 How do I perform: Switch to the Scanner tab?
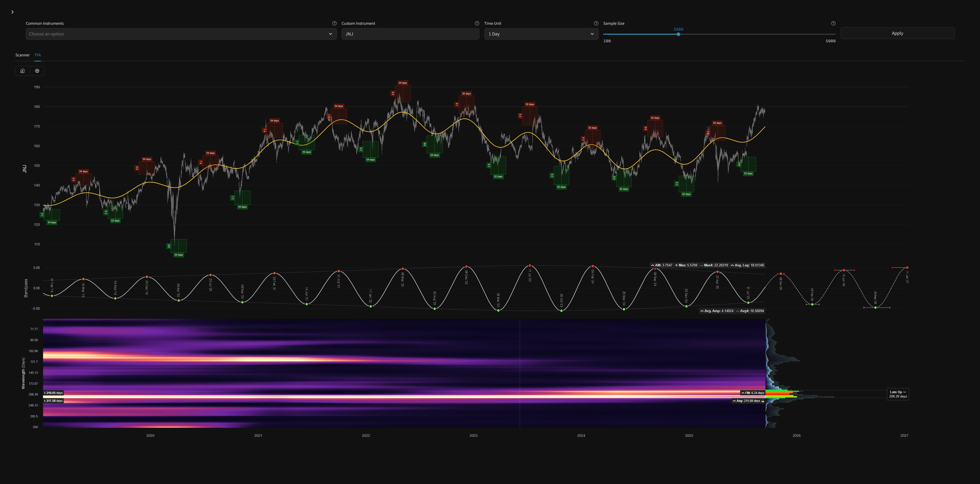pos(22,55)
